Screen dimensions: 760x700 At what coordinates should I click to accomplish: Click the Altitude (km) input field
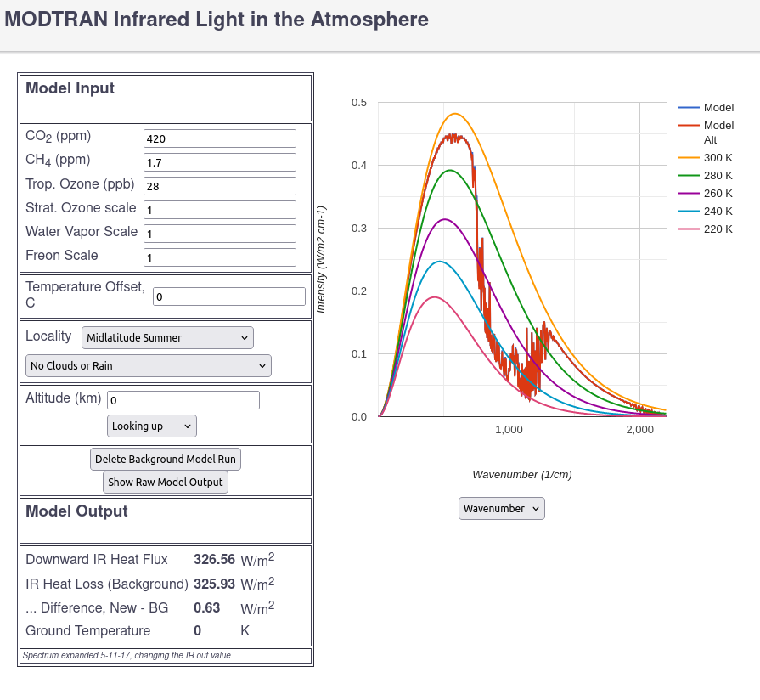pos(183,400)
